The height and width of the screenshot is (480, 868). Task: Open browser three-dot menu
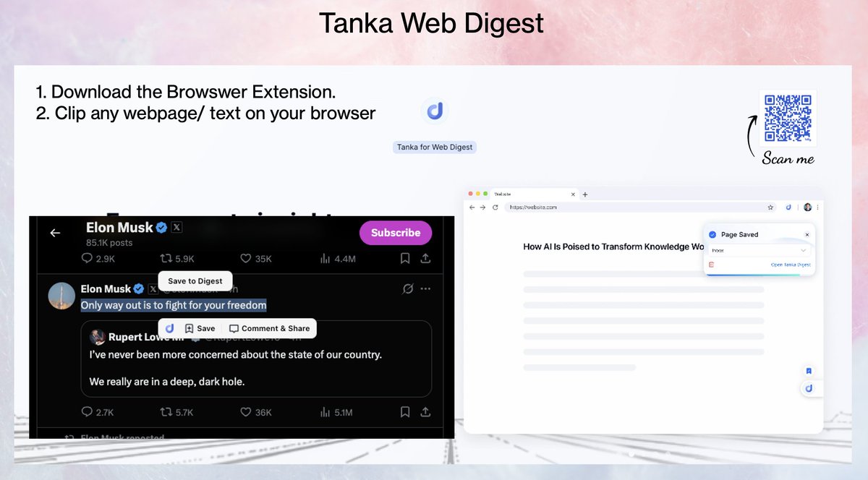pyautogui.click(x=818, y=207)
